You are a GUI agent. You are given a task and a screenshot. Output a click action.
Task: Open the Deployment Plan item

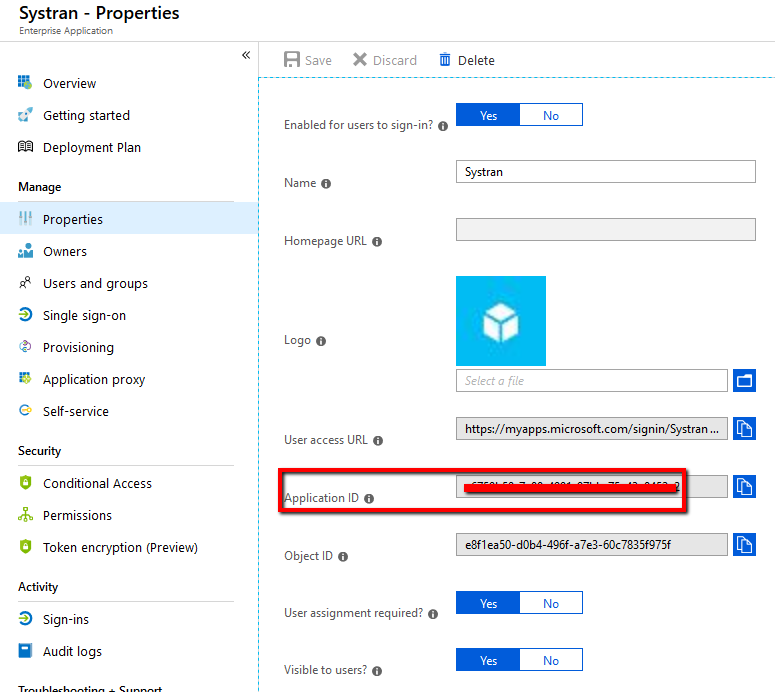click(91, 148)
